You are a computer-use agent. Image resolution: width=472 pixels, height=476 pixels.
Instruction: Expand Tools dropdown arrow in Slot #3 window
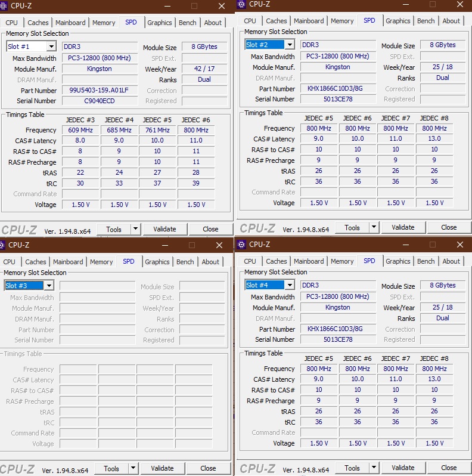pyautogui.click(x=133, y=468)
